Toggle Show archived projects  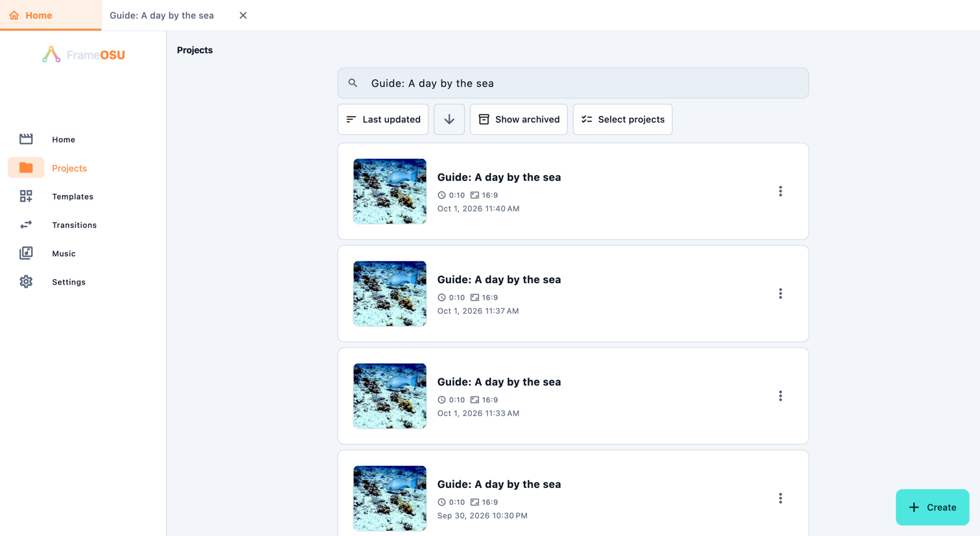click(519, 119)
